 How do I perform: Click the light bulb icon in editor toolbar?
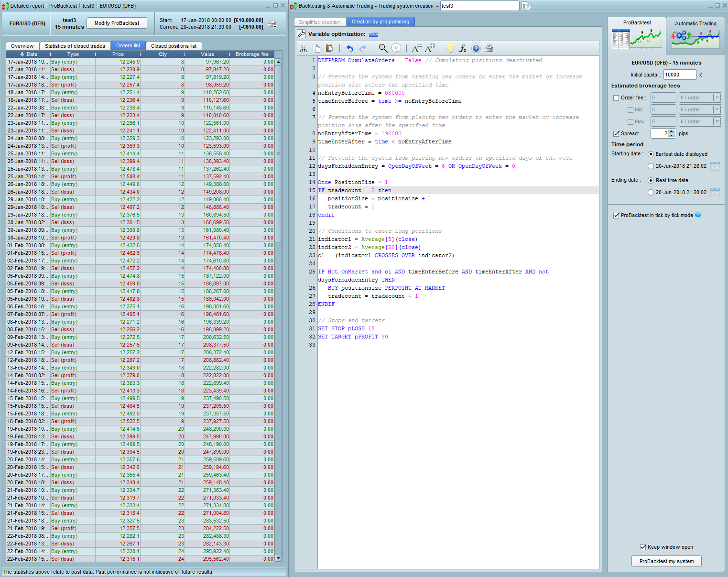450,48
